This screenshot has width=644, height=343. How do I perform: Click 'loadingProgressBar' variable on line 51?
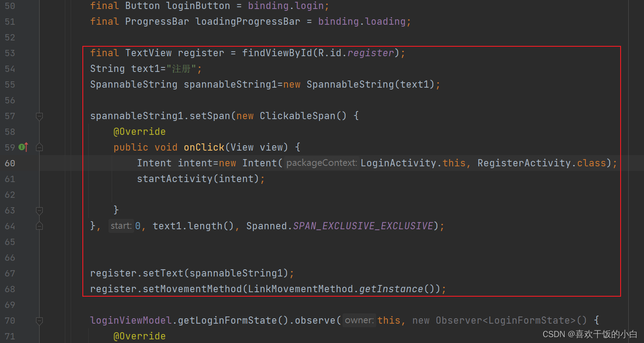tap(248, 22)
